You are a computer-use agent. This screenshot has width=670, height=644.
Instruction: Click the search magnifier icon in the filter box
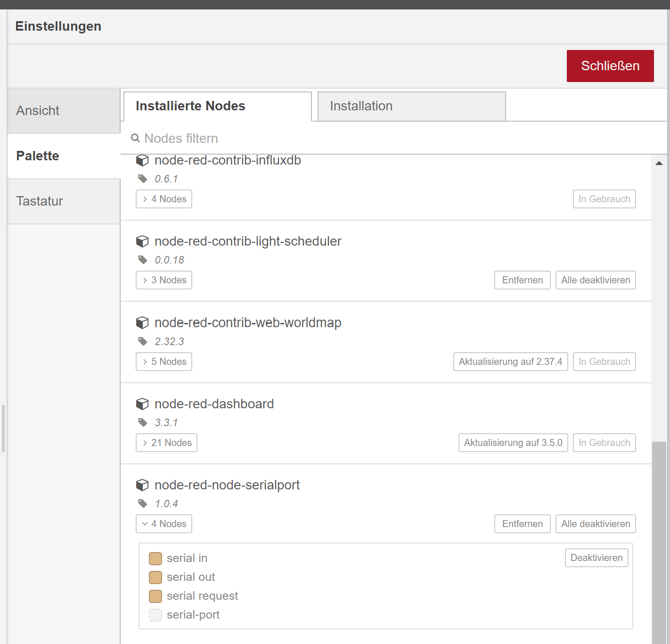coord(135,138)
